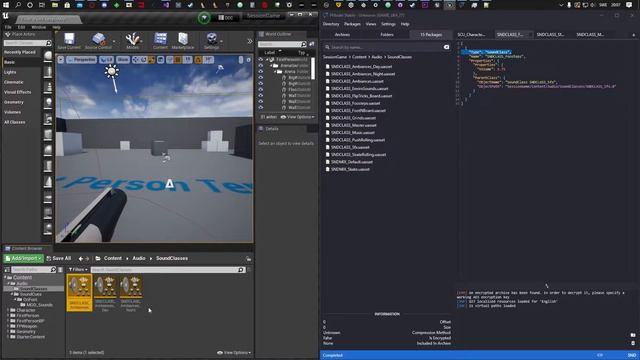Open the Views menu in the asset explorer
The image size is (640, 360).
[x=371, y=24]
